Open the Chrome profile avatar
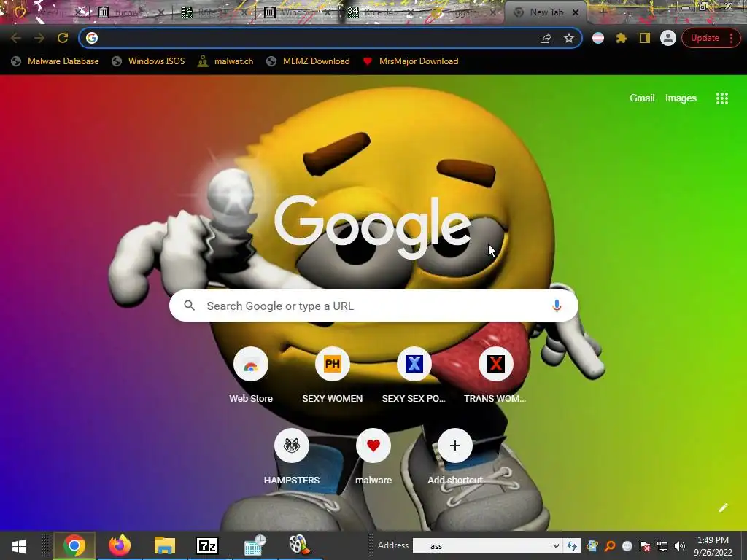 (x=668, y=38)
